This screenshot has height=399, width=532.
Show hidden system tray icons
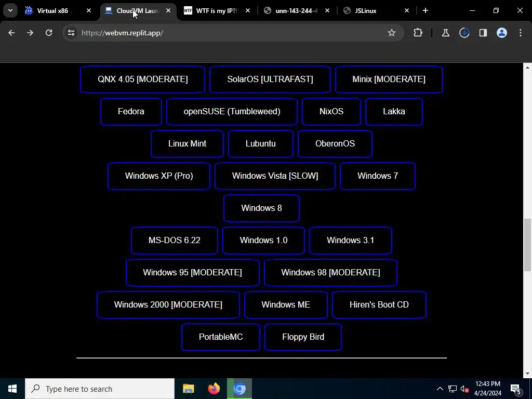point(440,389)
